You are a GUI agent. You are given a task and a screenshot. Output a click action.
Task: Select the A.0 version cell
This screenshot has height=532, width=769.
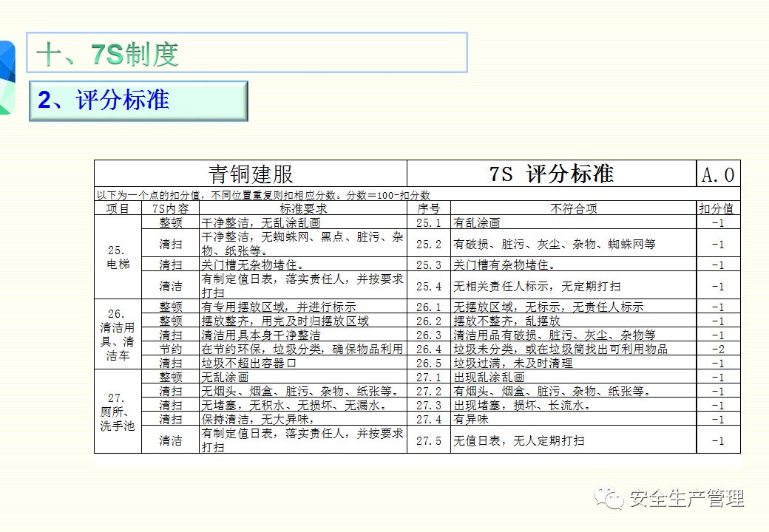pos(718,174)
